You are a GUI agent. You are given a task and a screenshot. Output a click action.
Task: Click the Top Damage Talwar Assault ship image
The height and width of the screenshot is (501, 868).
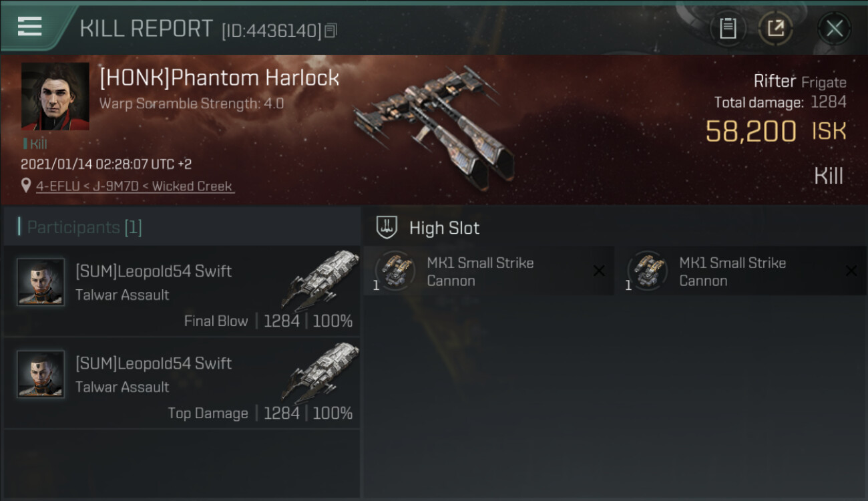pos(321,371)
